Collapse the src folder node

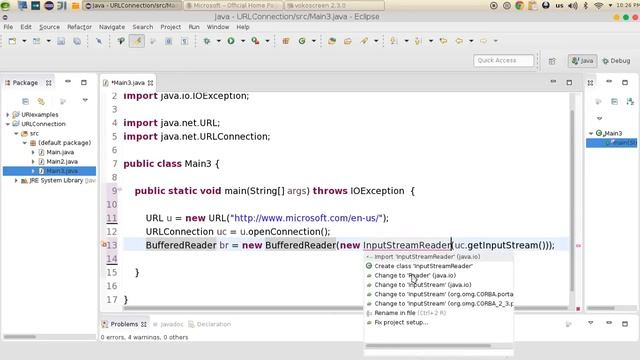16,133
